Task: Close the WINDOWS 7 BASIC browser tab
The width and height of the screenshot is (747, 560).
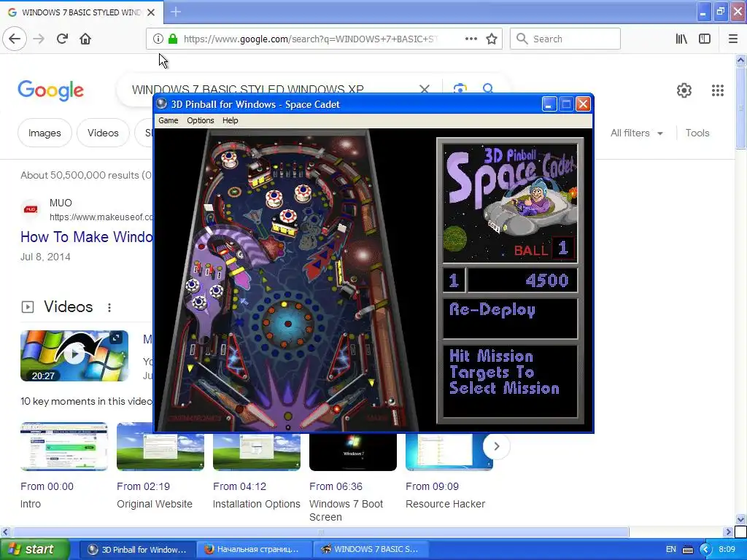Action: click(151, 12)
